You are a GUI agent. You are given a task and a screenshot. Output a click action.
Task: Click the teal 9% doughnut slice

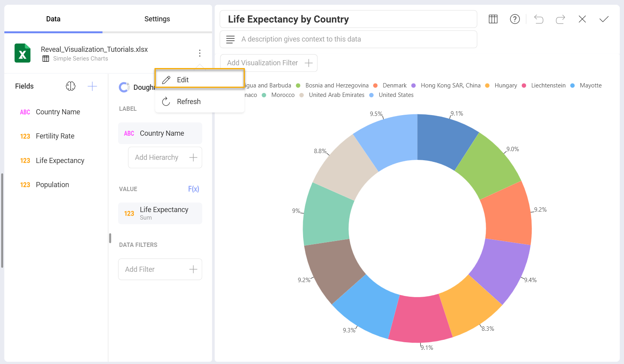click(326, 216)
